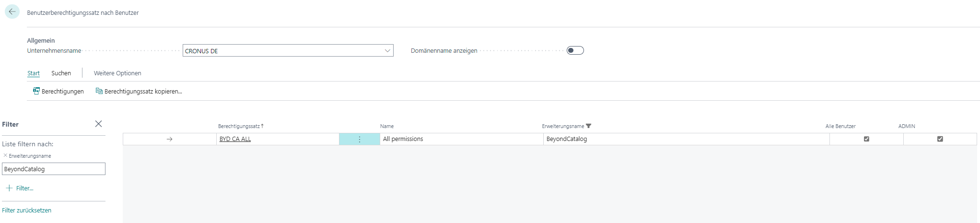Toggle Alle Benutzer checkbox for BYD CA ALL

(x=866, y=139)
